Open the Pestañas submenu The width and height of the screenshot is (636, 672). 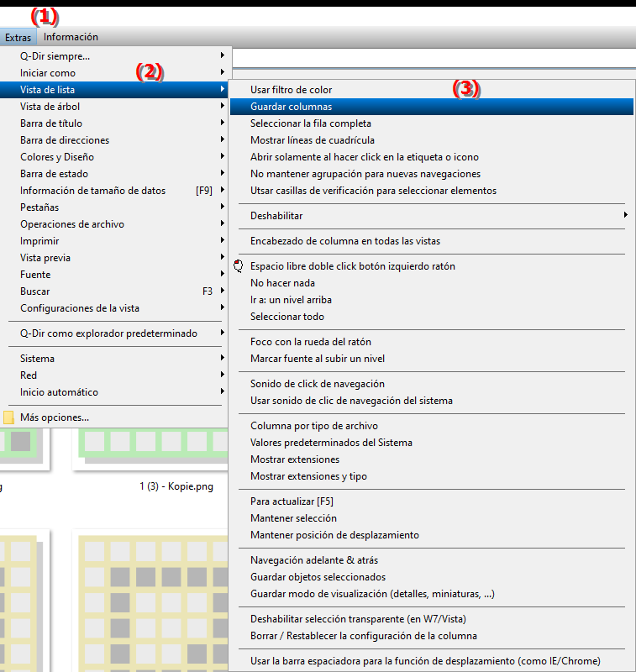pyautogui.click(x=115, y=207)
